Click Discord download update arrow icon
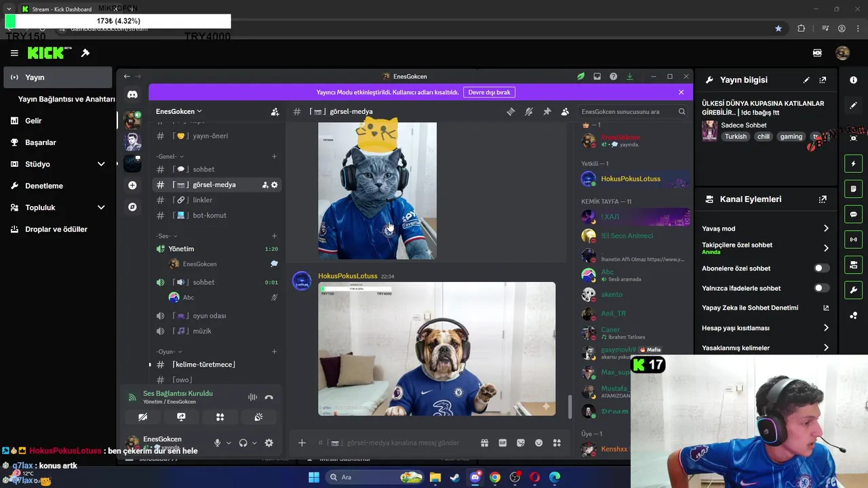868x488 pixels. [629, 77]
